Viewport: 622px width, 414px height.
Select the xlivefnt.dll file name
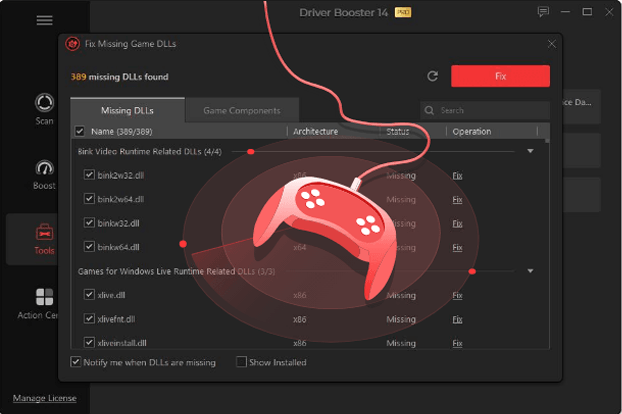tap(116, 319)
